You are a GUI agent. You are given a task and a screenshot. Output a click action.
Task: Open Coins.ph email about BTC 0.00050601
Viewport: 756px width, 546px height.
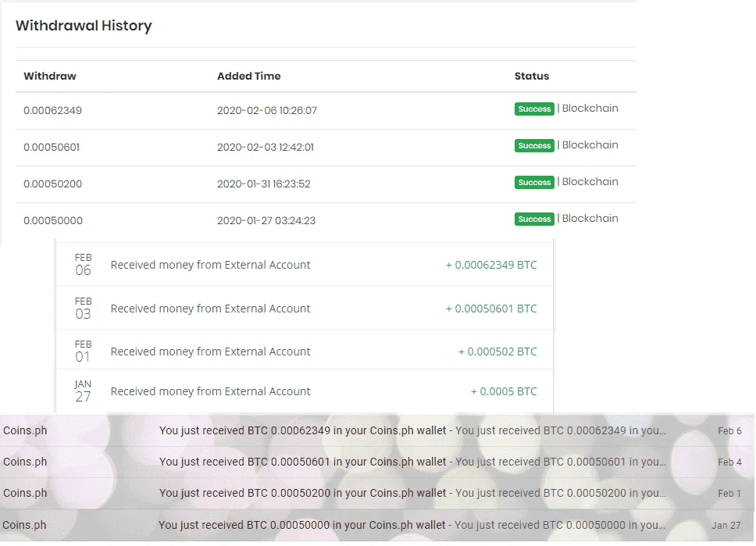[x=377, y=462]
